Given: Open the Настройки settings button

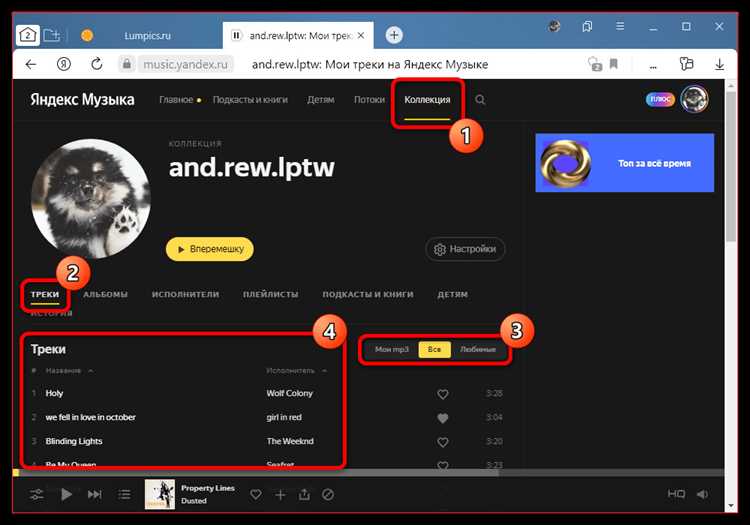Looking at the screenshot, I should point(465,249).
